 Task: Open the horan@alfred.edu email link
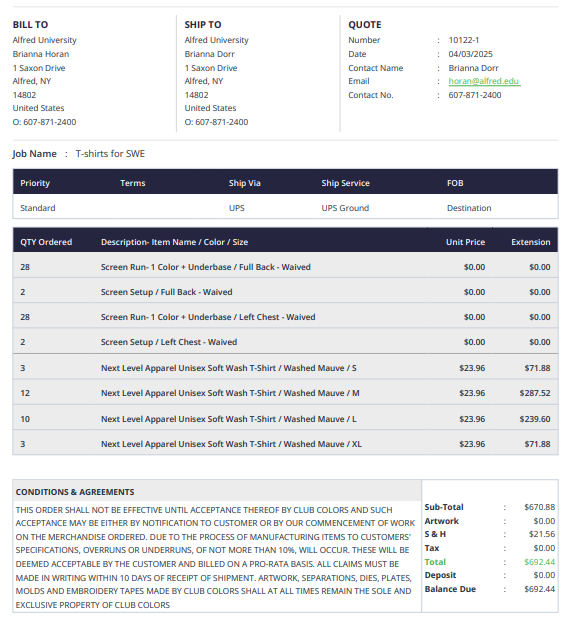click(x=484, y=81)
